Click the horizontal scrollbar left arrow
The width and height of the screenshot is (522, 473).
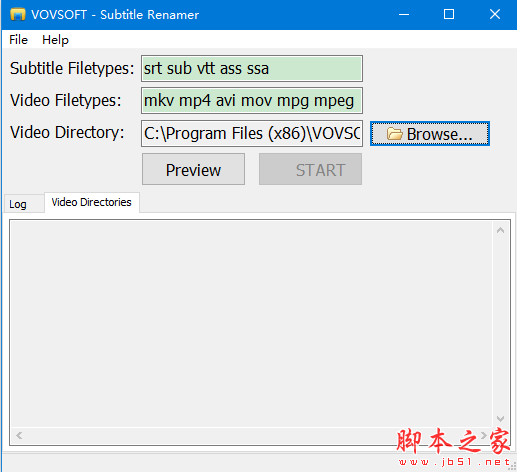click(x=19, y=435)
